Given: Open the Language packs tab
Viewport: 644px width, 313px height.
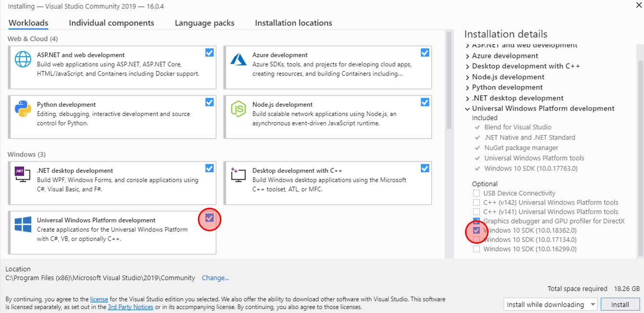Looking at the screenshot, I should 205,23.
